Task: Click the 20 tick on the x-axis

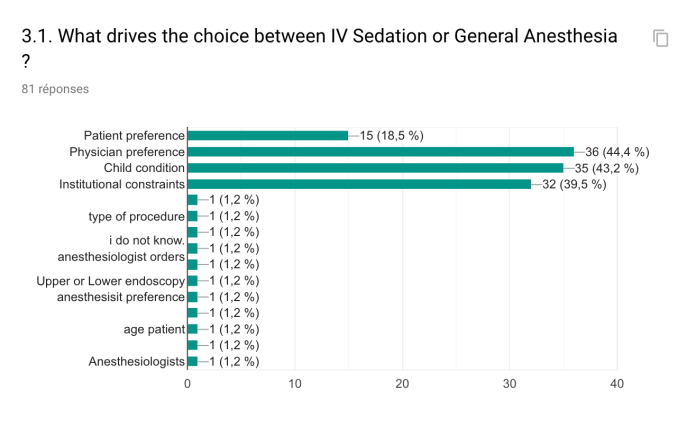Action: pyautogui.click(x=402, y=383)
